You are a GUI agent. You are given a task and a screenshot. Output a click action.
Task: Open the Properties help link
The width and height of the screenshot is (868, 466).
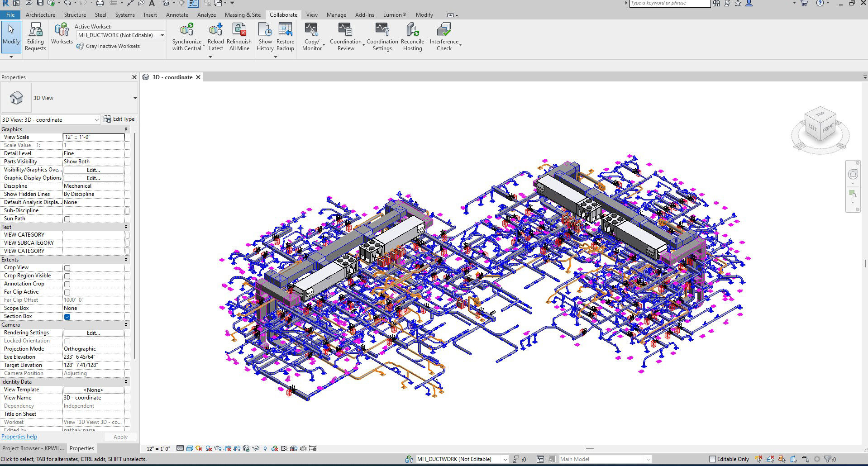point(19,437)
